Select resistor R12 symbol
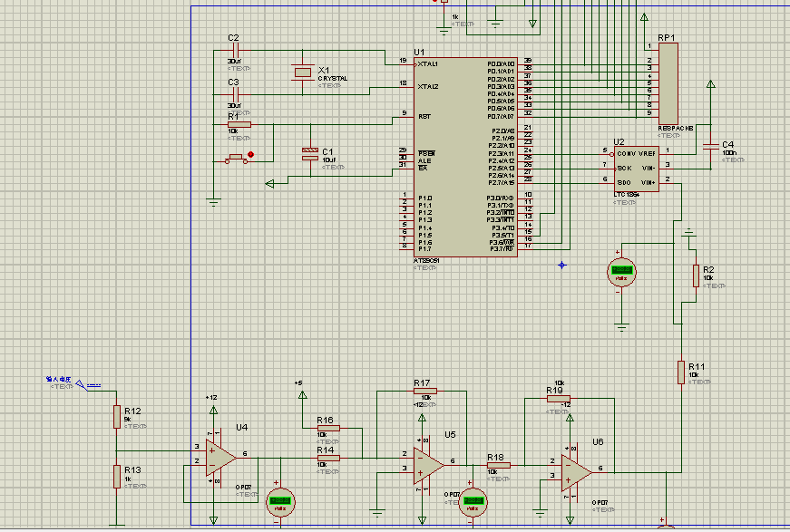 pyautogui.click(x=117, y=417)
